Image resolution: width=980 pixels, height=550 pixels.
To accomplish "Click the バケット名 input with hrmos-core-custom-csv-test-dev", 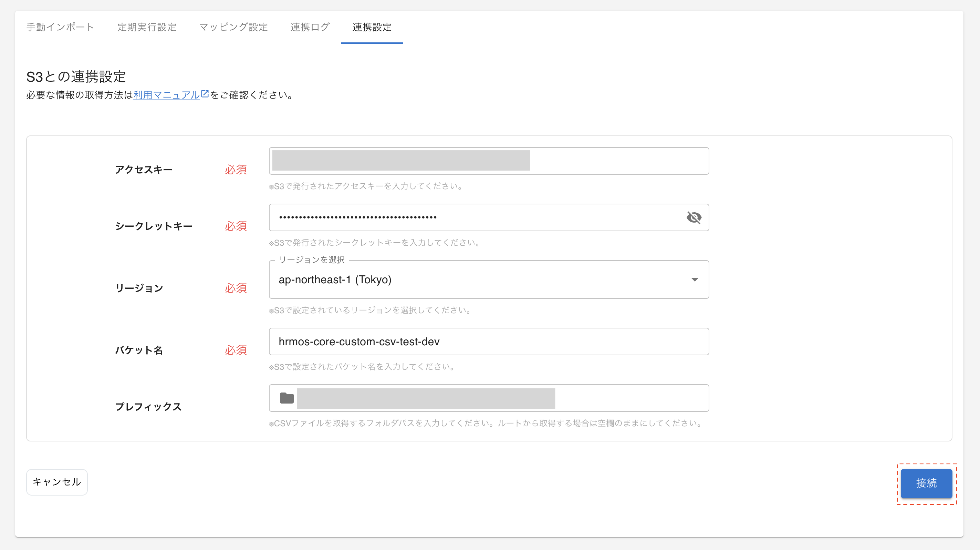I will (x=489, y=342).
